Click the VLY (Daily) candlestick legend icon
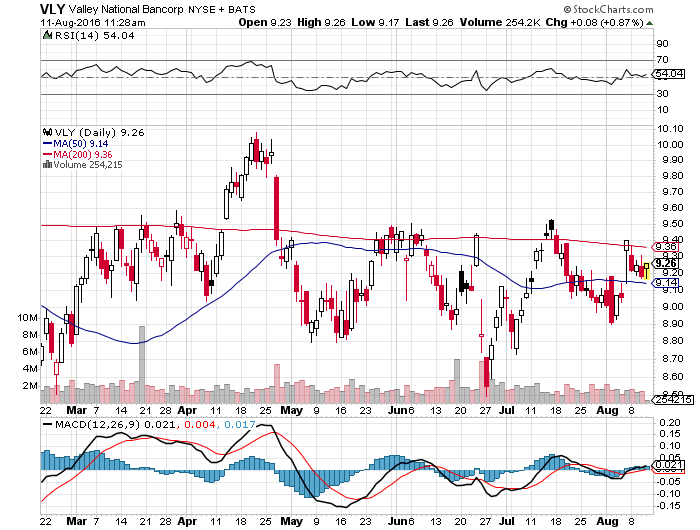700x530 pixels. [x=45, y=131]
